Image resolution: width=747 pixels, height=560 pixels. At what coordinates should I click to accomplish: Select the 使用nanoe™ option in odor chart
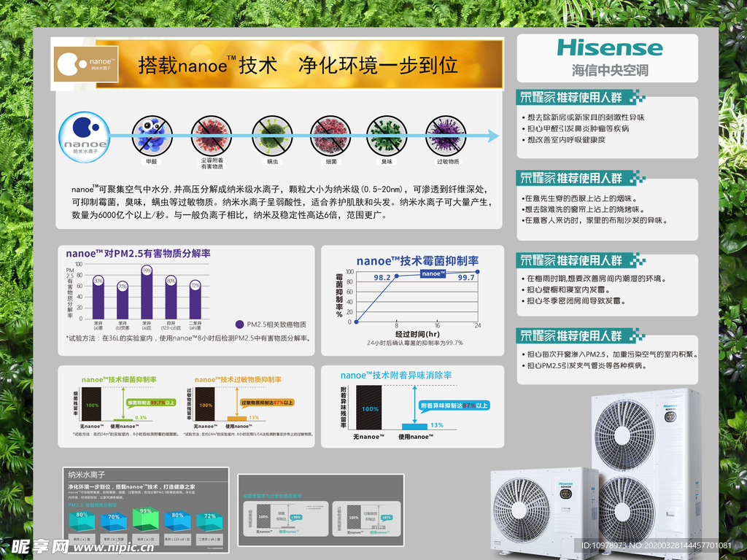(416, 436)
